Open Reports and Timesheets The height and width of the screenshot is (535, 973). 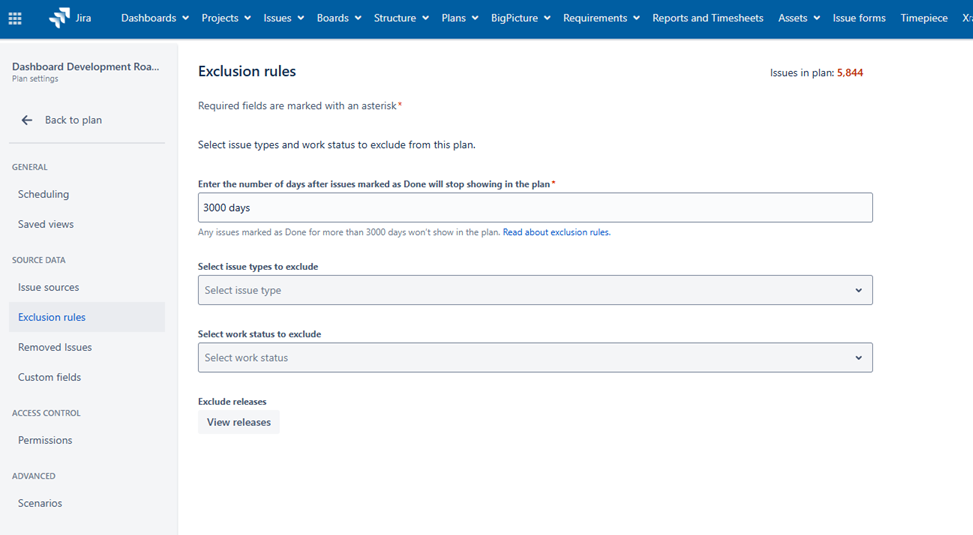707,18
